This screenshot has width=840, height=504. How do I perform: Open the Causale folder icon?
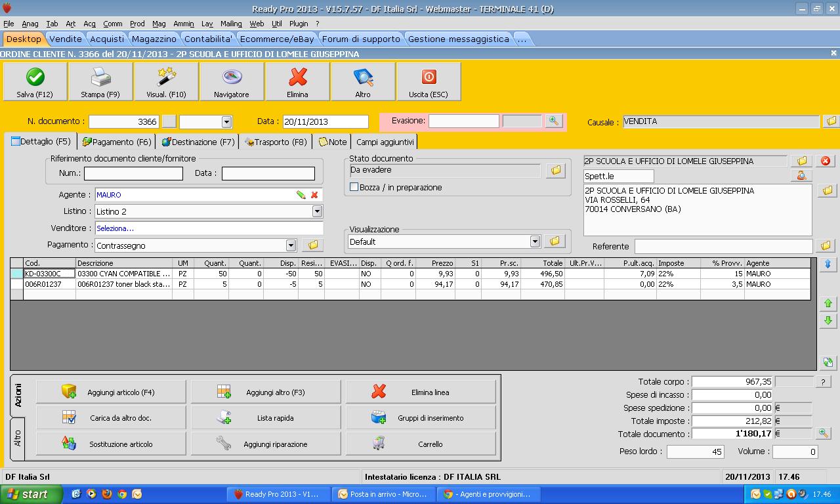coord(831,121)
